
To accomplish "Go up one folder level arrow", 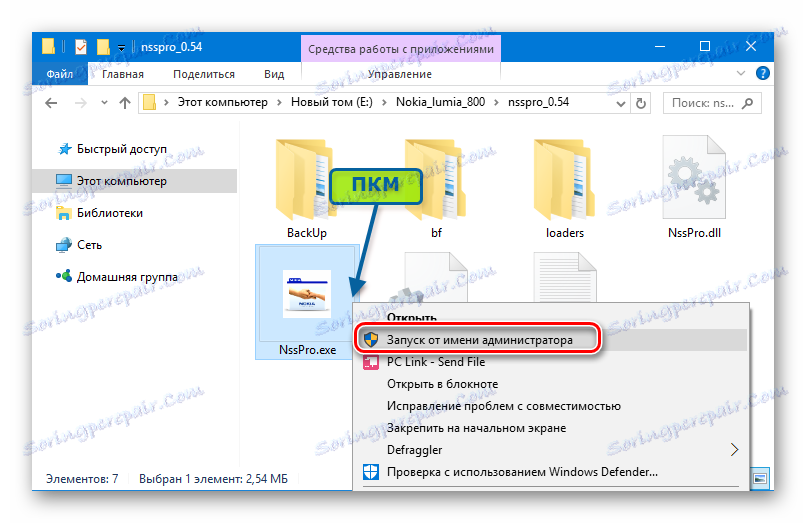I will point(125,103).
